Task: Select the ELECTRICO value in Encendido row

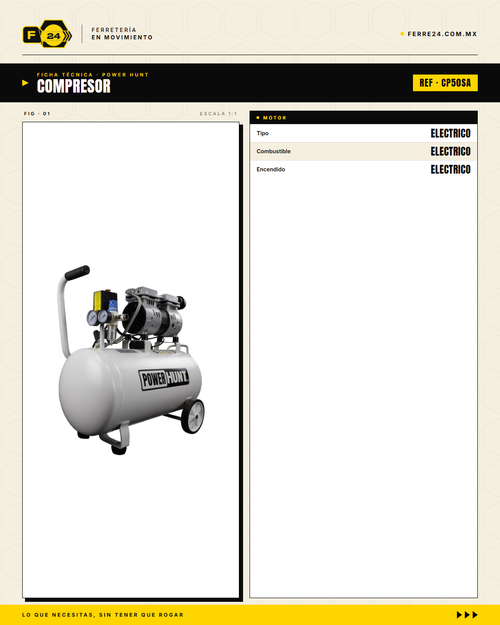Action: (x=451, y=169)
